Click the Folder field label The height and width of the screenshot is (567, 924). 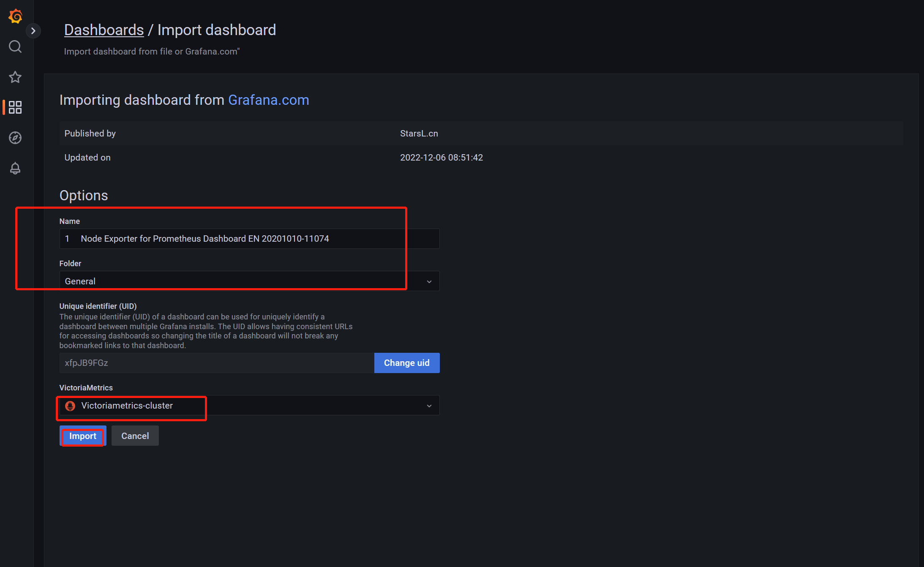pyautogui.click(x=70, y=264)
